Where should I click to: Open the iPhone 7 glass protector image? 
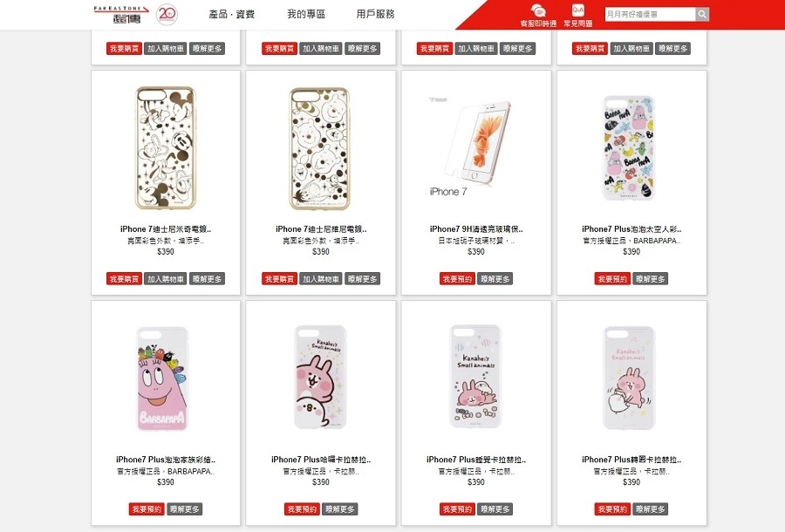coord(472,146)
